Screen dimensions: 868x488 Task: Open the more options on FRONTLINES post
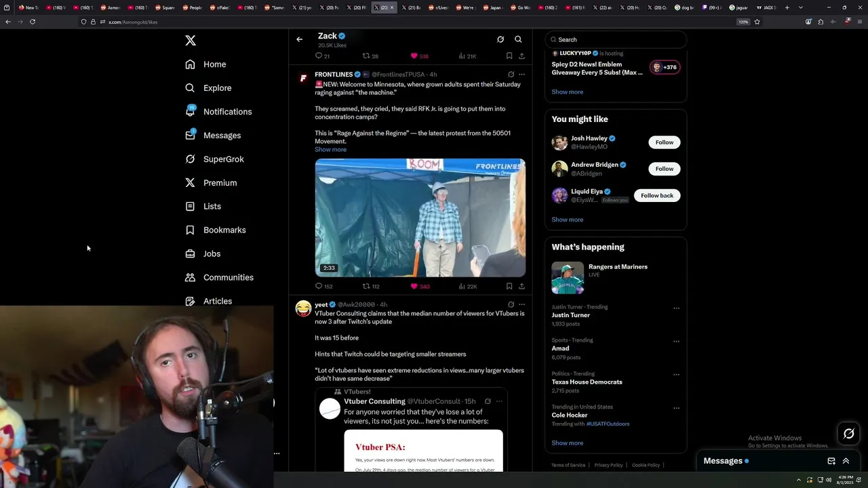tap(521, 75)
